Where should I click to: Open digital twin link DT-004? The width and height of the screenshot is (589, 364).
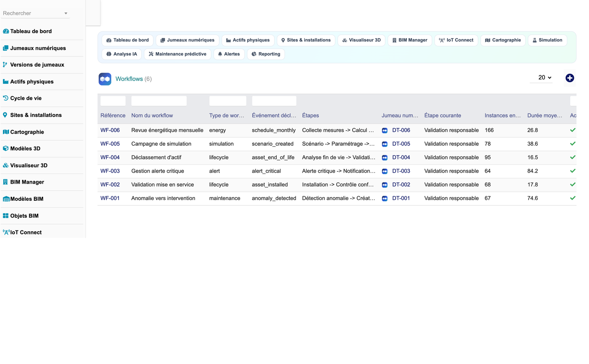401,157
